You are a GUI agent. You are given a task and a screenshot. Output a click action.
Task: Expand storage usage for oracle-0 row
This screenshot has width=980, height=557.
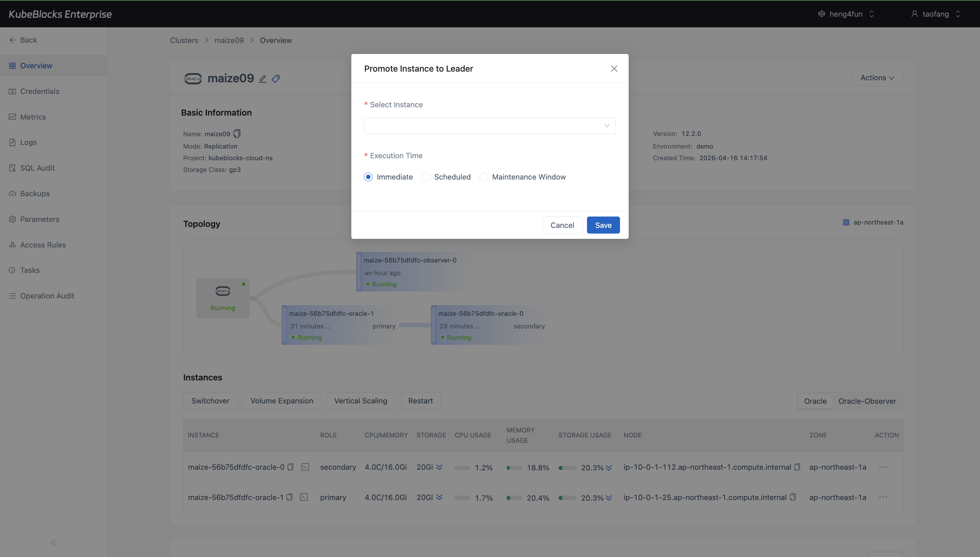pos(609,467)
